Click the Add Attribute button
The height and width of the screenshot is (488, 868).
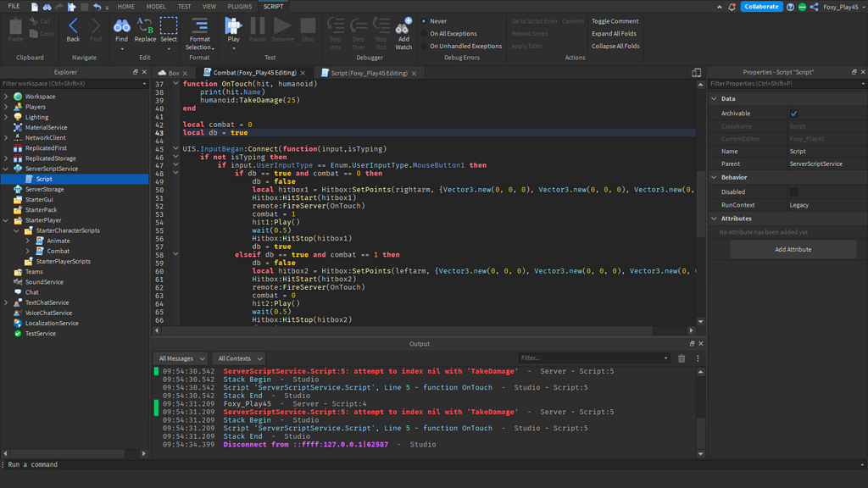pos(793,249)
